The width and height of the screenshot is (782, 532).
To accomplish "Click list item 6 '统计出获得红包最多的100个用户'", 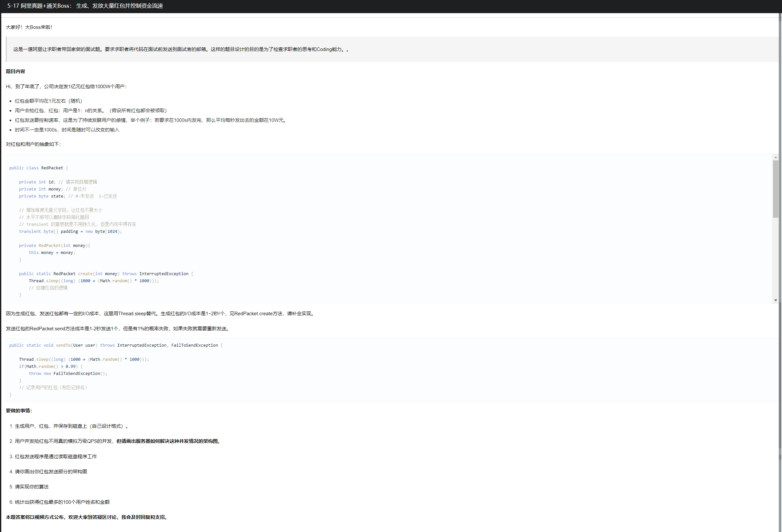I will coord(62,502).
